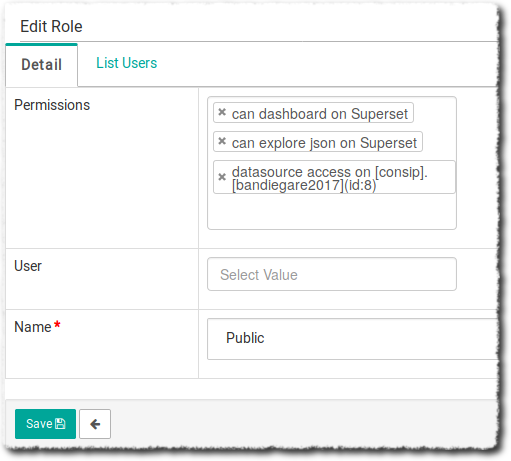
Task: Click the Name label
Action: coord(33,327)
